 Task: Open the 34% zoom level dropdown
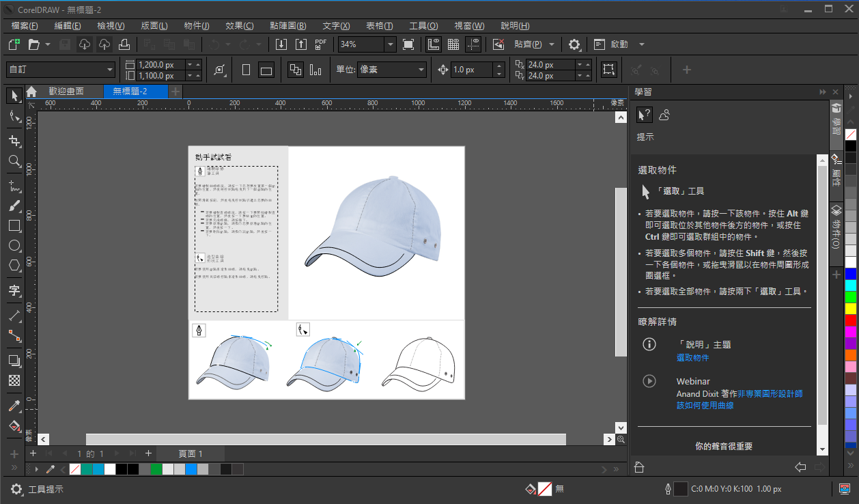[x=390, y=44]
